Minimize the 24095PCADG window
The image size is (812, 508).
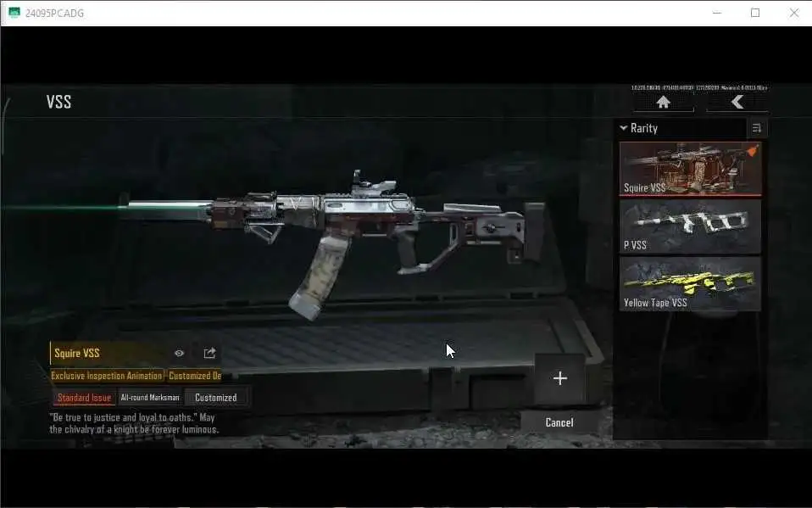point(717,13)
